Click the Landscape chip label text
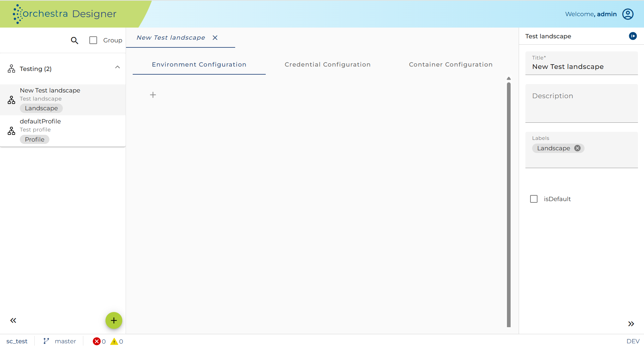Screen dimensions: 644x347 click(x=554, y=148)
